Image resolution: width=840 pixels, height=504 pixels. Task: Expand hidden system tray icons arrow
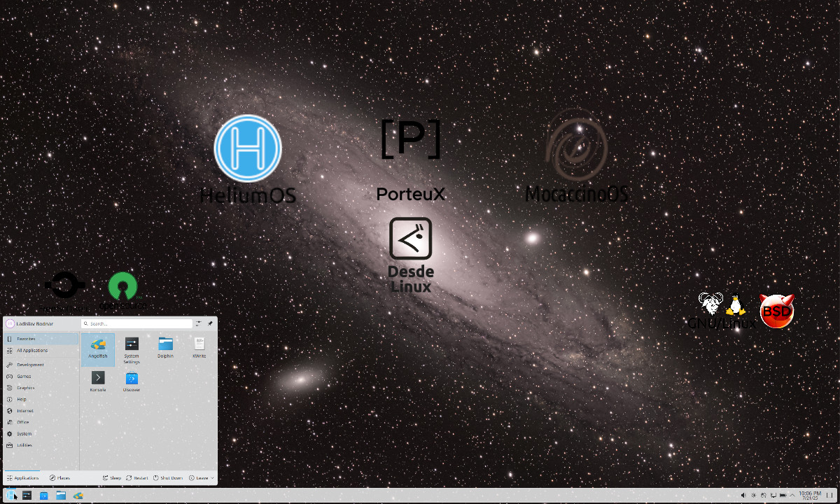[792, 496]
